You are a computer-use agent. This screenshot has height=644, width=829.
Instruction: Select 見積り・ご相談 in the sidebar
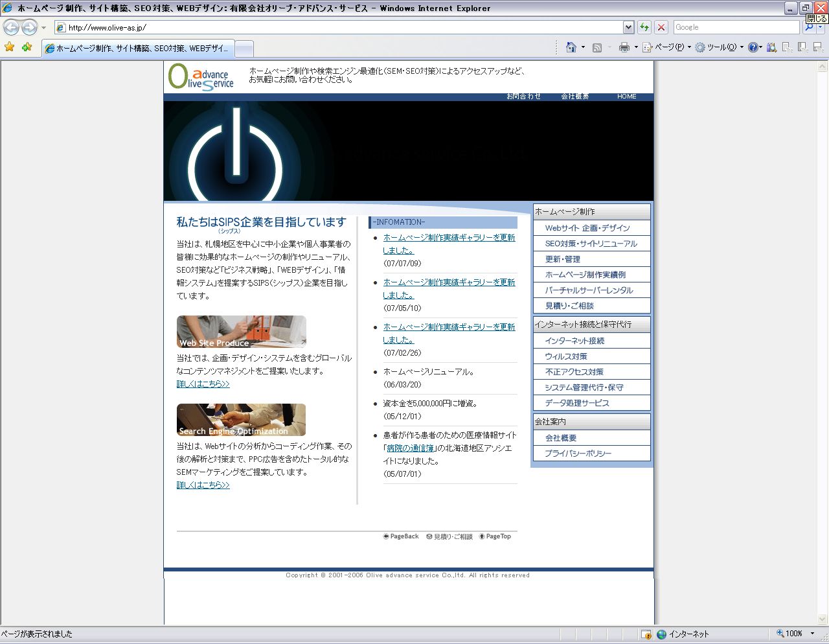click(x=592, y=306)
